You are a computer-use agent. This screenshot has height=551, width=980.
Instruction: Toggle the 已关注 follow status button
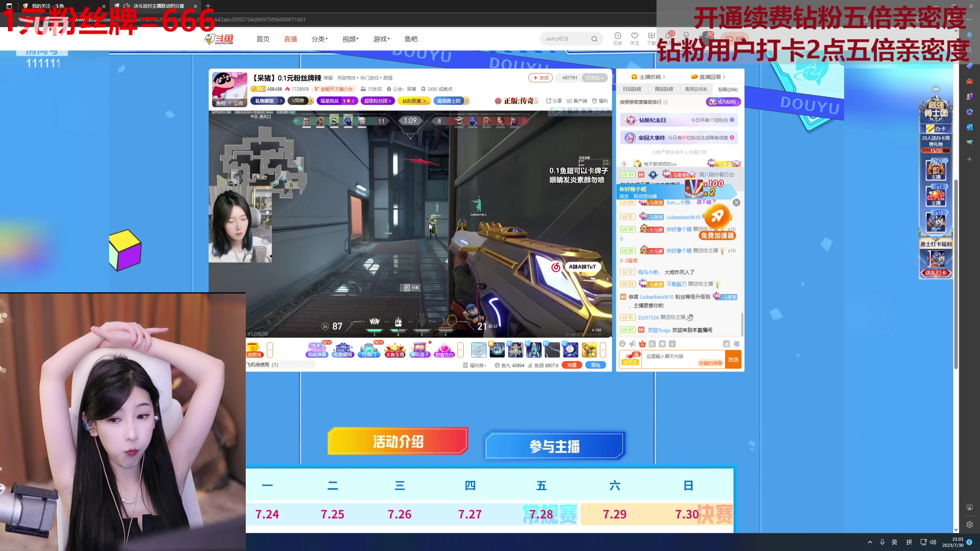tap(595, 78)
